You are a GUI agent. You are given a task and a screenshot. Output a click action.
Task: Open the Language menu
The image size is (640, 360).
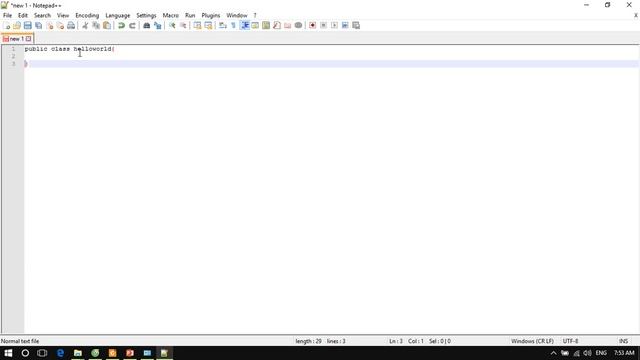click(118, 15)
